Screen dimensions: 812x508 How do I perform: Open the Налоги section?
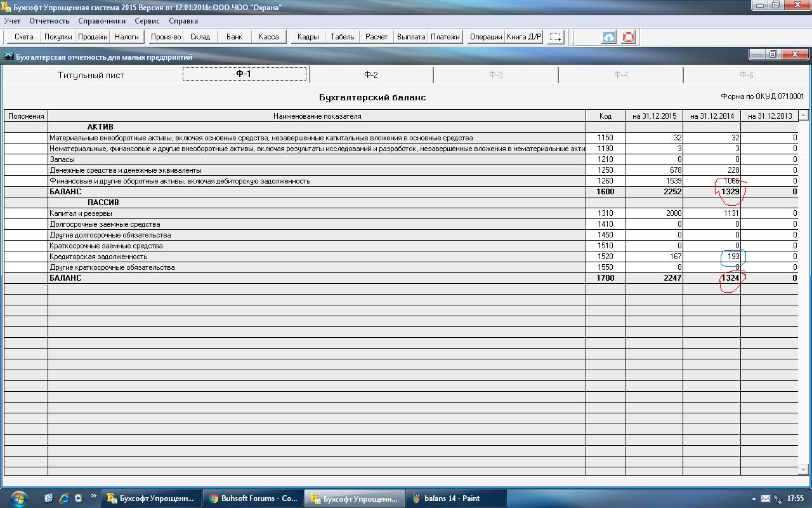127,37
